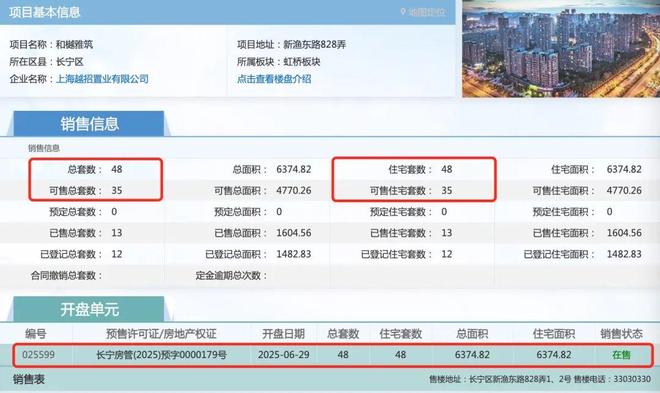Click the 已登记总套数 value 12
Screen dimensions: 660x393
pyautogui.click(x=117, y=254)
